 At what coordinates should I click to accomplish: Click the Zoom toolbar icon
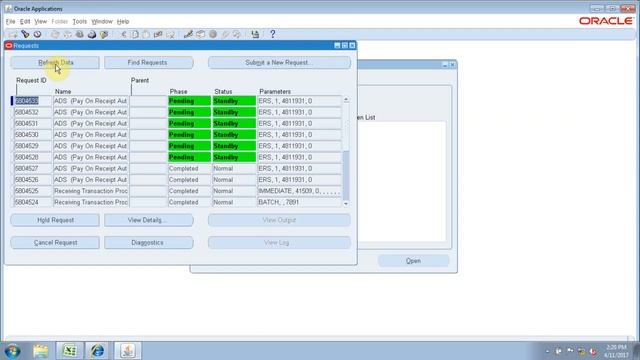point(200,34)
